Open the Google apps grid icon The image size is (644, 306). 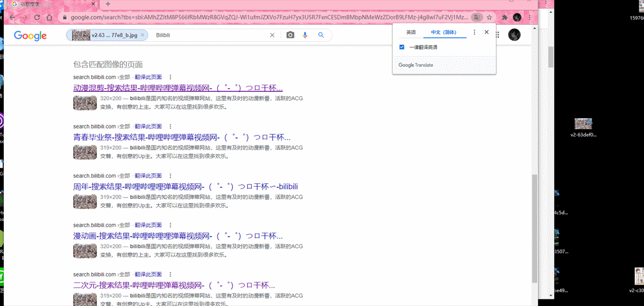(x=498, y=35)
